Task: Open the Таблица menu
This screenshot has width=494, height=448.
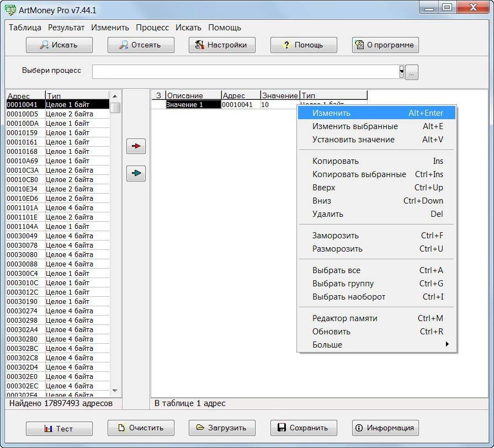Action: coord(25,28)
